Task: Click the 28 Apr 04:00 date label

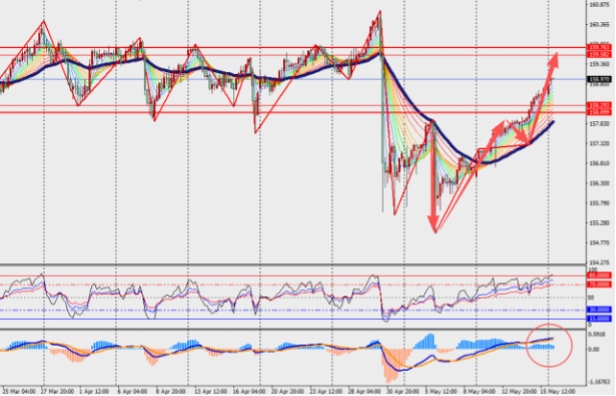Action: point(364,392)
